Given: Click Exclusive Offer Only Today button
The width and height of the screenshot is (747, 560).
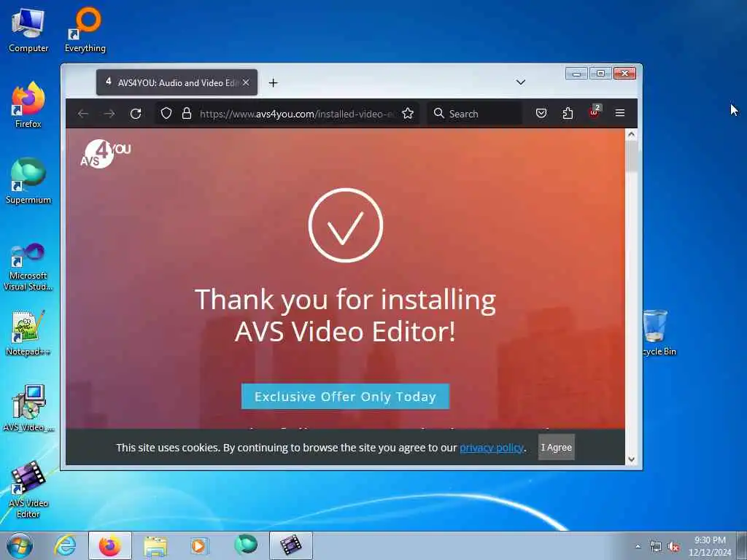Looking at the screenshot, I should [x=345, y=396].
